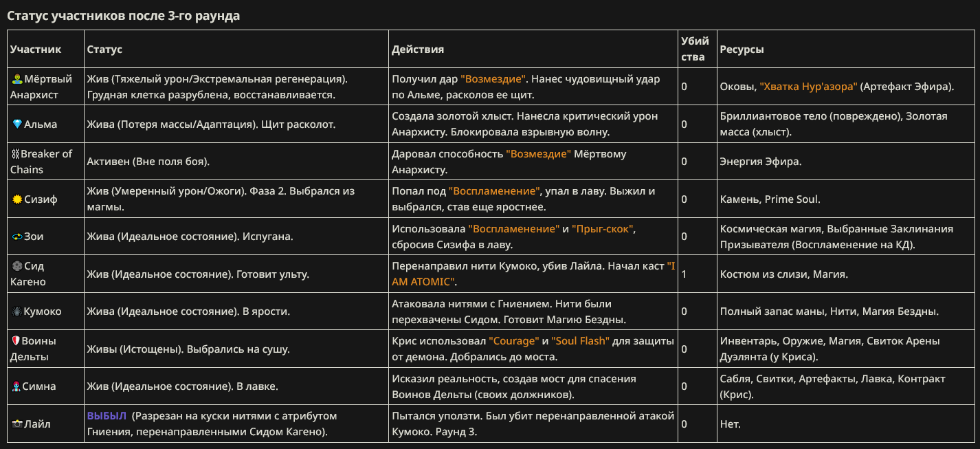Click the sun icon next to Сизиф
The width and height of the screenshot is (980, 449).
point(17,199)
